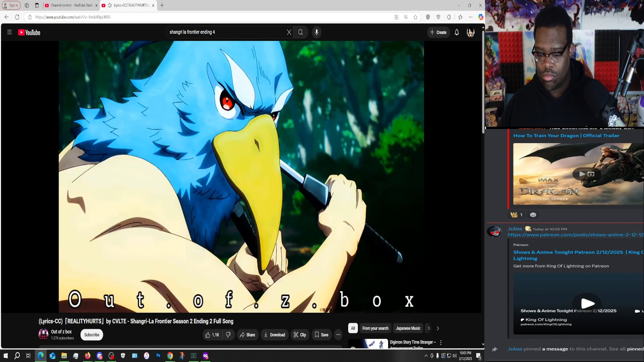Screen dimensions: 644x362
Task: Subscribe to Out of z box
Action: pos(92,335)
